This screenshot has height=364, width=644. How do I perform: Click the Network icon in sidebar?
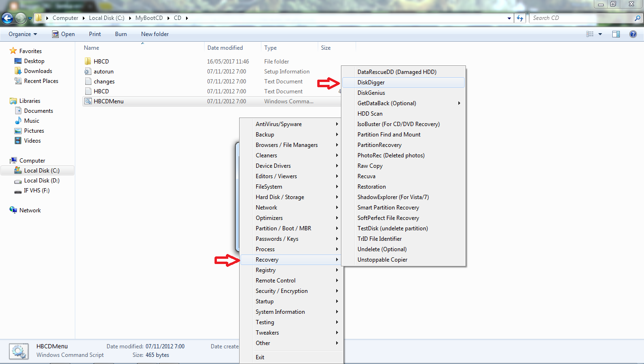click(x=13, y=210)
